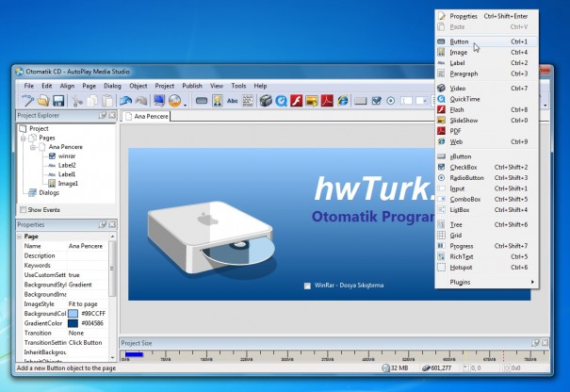Open the toolbar overflow arrow at right
The width and height of the screenshot is (570, 392).
tap(545, 106)
